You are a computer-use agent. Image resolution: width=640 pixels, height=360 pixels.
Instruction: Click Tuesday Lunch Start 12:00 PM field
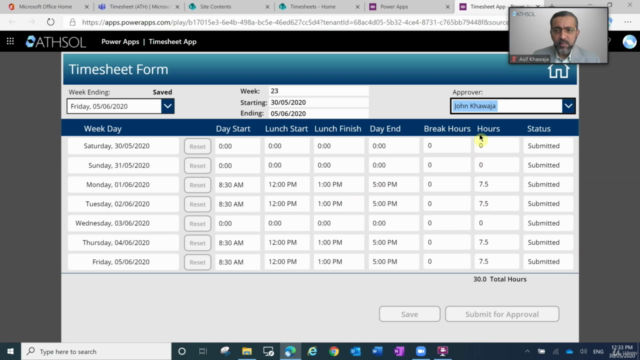click(287, 204)
